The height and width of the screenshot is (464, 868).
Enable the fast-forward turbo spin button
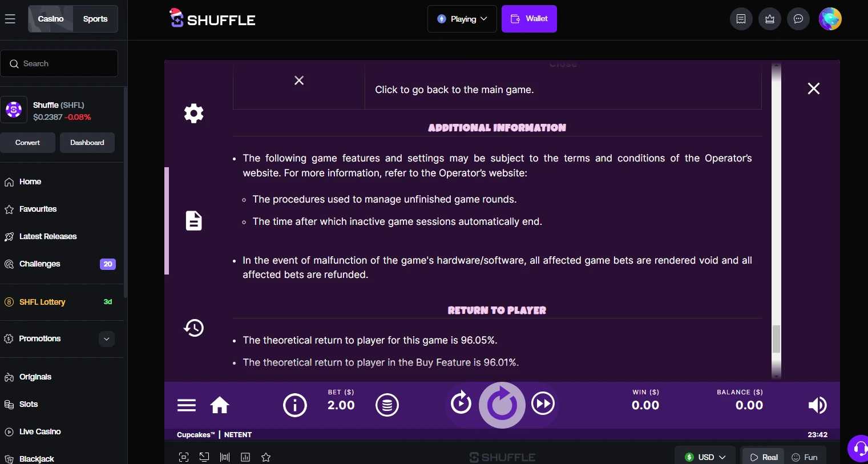[543, 404]
